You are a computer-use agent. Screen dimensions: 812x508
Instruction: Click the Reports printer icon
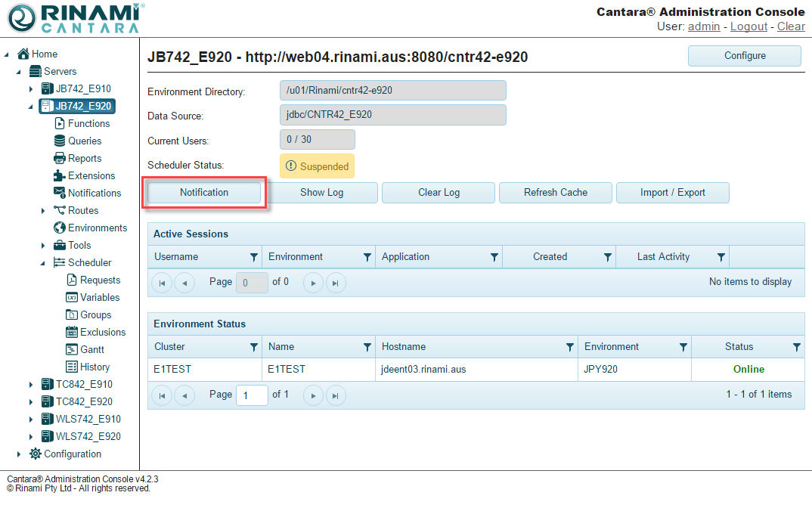60,158
